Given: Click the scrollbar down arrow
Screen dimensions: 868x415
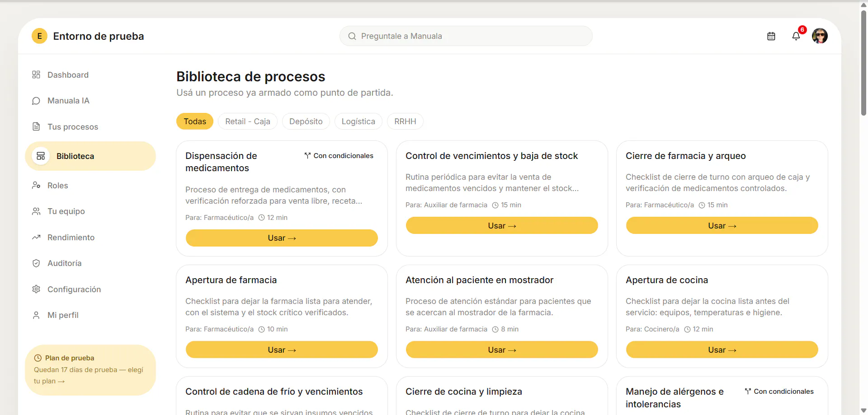Looking at the screenshot, I should (x=863, y=410).
